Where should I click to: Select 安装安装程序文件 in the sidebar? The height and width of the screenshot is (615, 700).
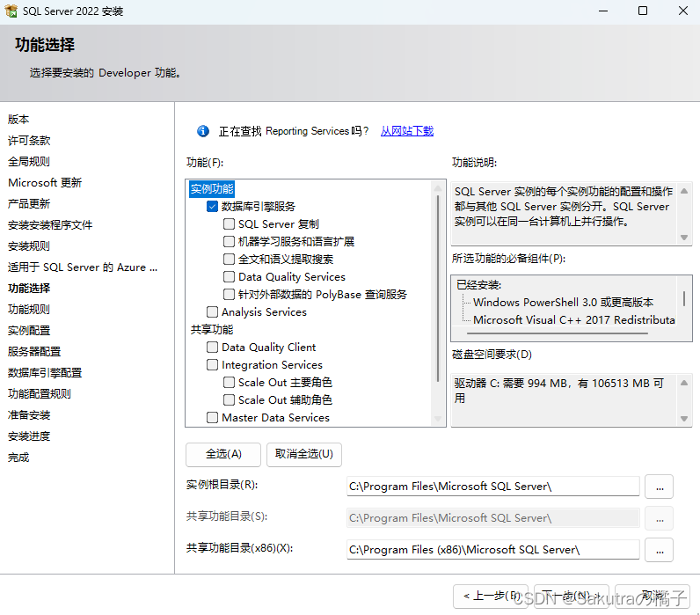tap(50, 224)
